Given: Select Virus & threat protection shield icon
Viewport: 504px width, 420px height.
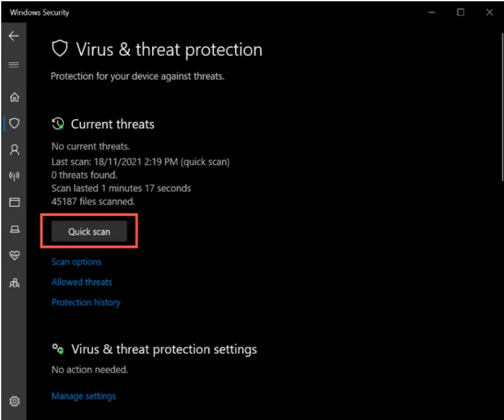Looking at the screenshot, I should pyautogui.click(x=15, y=123).
